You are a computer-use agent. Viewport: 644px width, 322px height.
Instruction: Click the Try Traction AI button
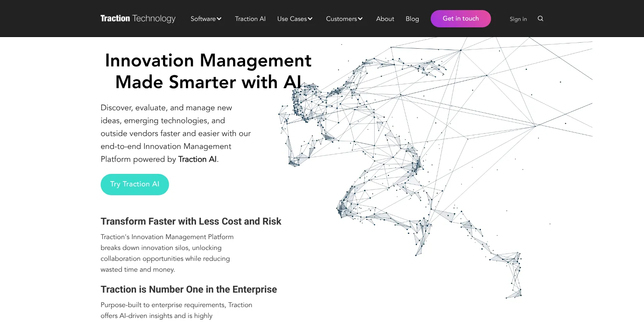click(x=135, y=184)
